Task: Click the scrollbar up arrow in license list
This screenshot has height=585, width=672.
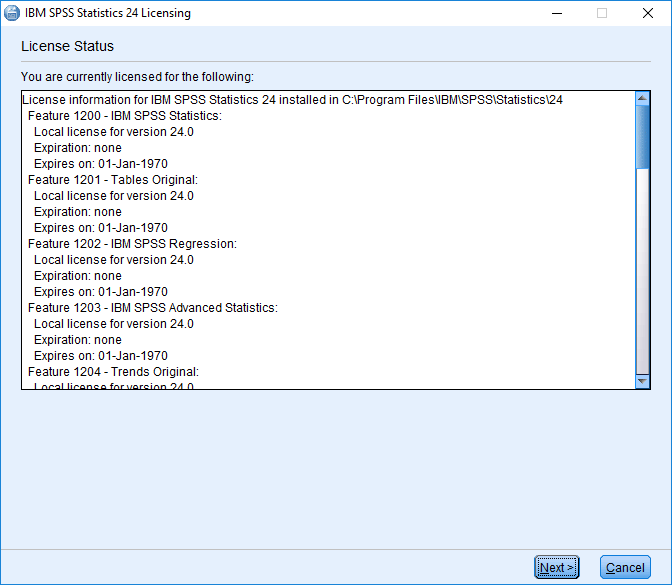Action: (642, 98)
